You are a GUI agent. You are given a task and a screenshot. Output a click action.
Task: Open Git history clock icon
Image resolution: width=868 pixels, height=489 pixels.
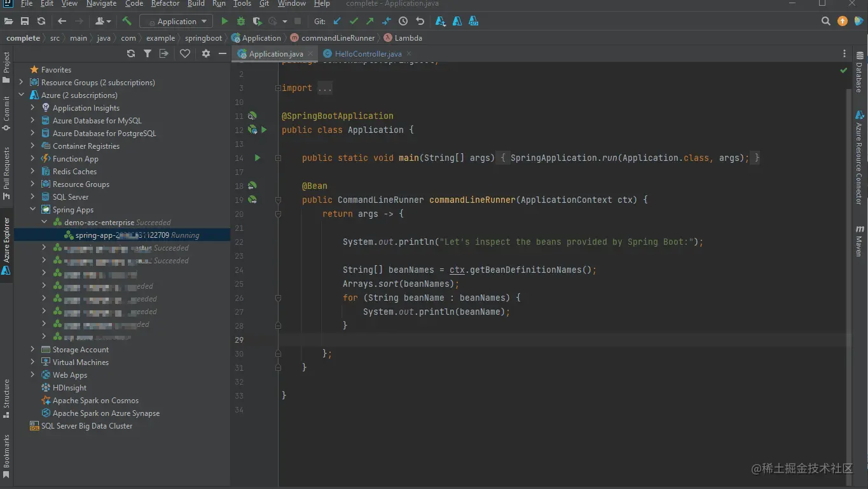403,21
